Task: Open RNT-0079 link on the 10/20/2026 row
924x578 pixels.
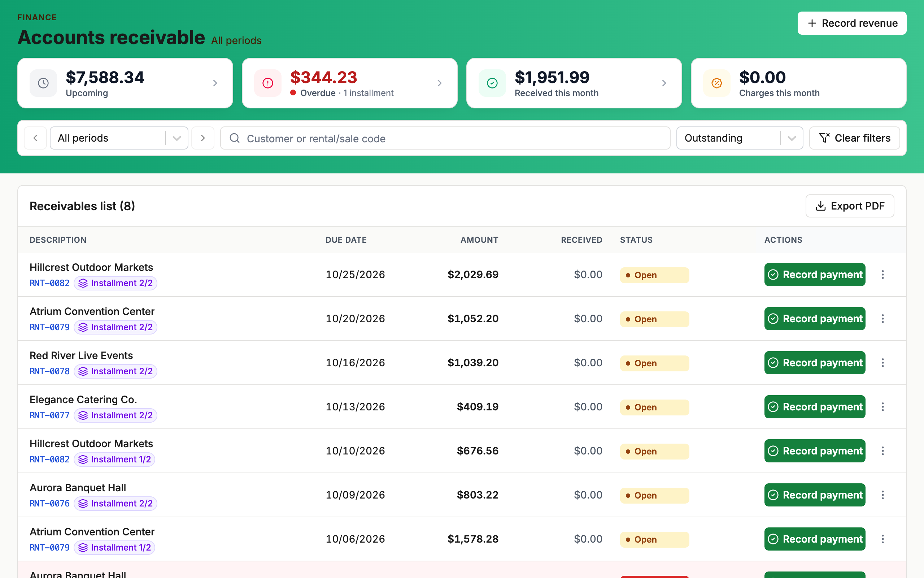Action: click(50, 327)
